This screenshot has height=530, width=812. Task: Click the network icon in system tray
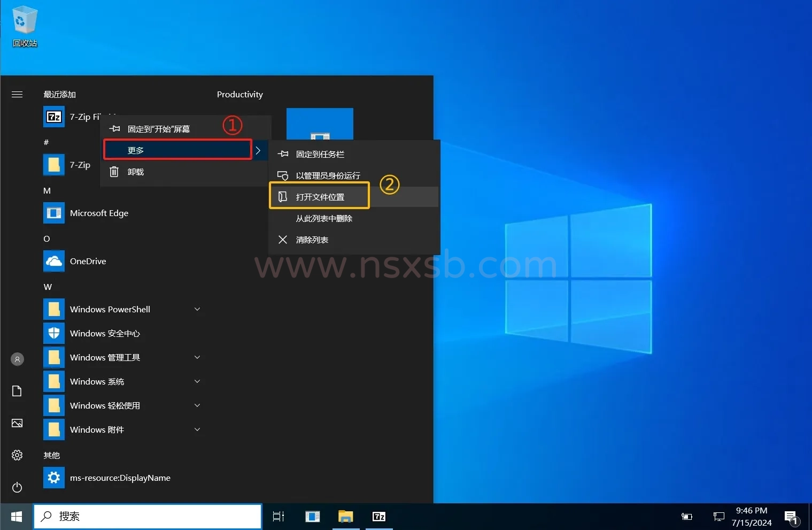tap(719, 517)
